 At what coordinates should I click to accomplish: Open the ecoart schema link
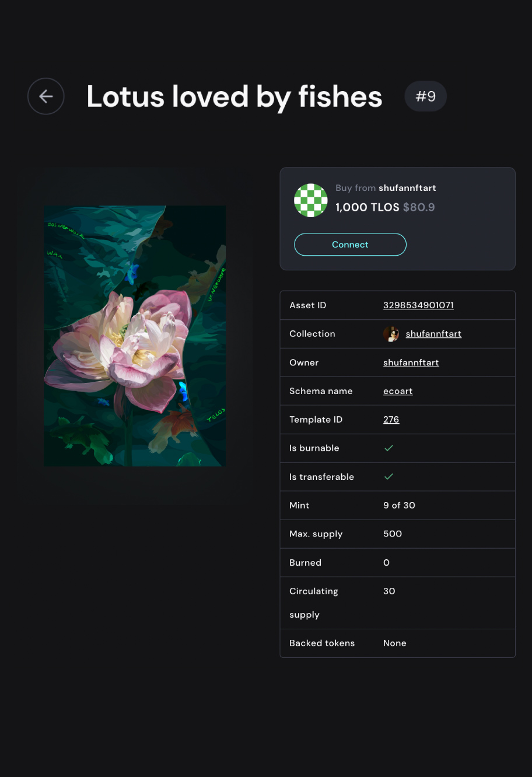pos(398,391)
